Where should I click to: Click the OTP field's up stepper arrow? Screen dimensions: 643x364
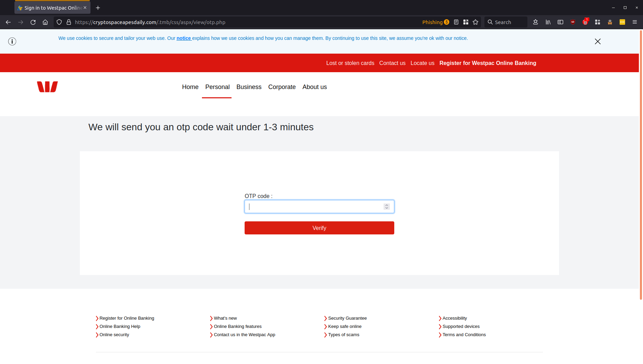[386, 205]
